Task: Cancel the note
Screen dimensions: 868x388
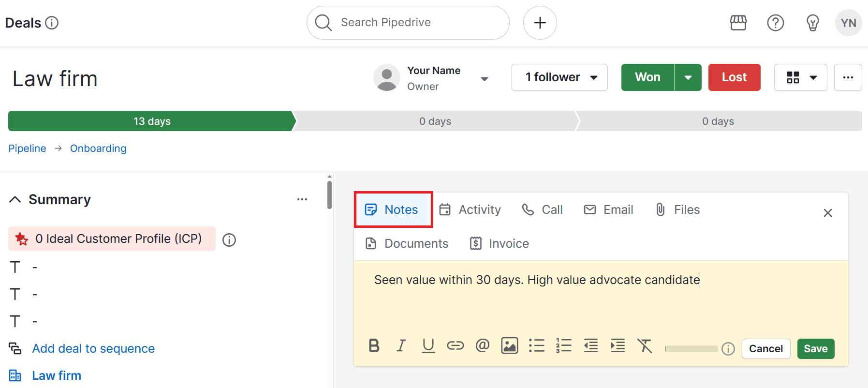Action: (766, 348)
